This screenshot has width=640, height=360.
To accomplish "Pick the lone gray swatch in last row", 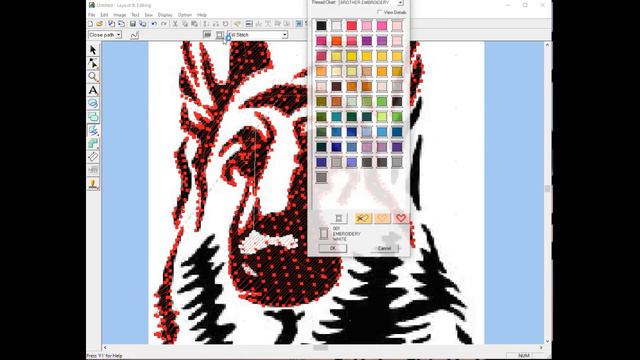I will click(x=321, y=177).
